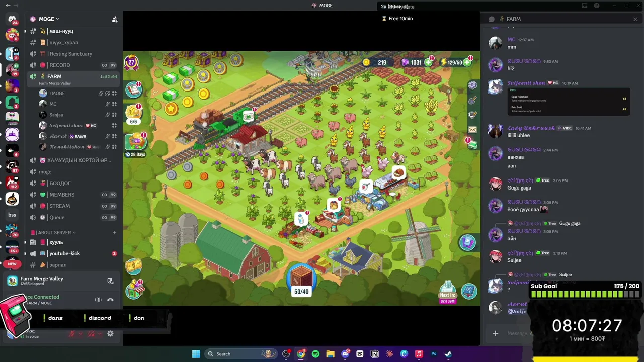Screen dimensions: 644x362
Task: Open the game settings gear
Action: point(472,85)
